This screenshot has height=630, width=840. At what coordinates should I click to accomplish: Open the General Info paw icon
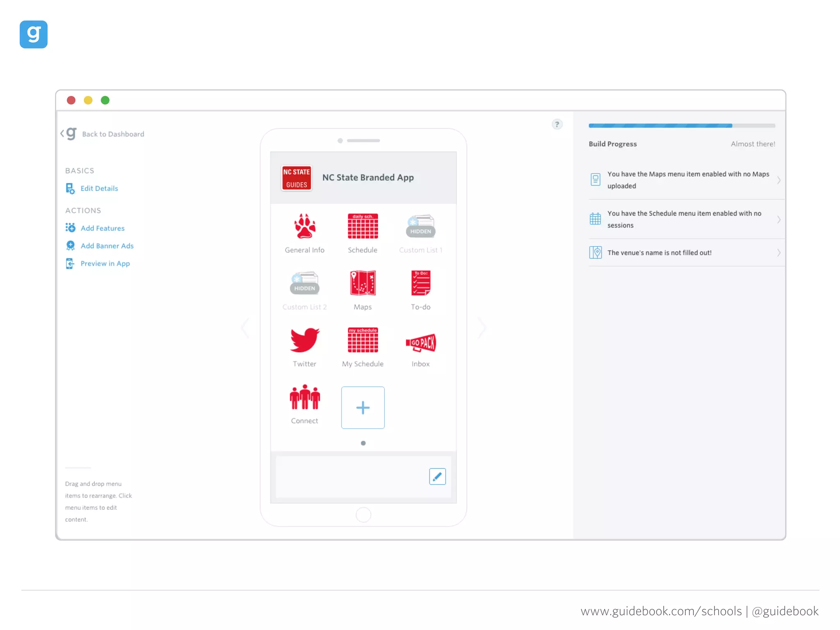[x=304, y=226]
